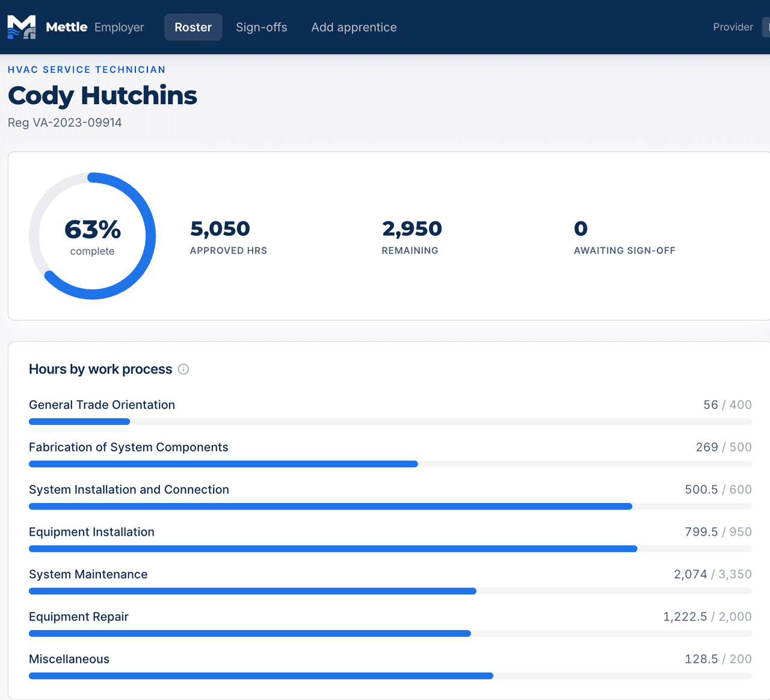Image resolution: width=770 pixels, height=700 pixels.
Task: Click the 128.5 / 200 hours value
Action: coord(718,659)
